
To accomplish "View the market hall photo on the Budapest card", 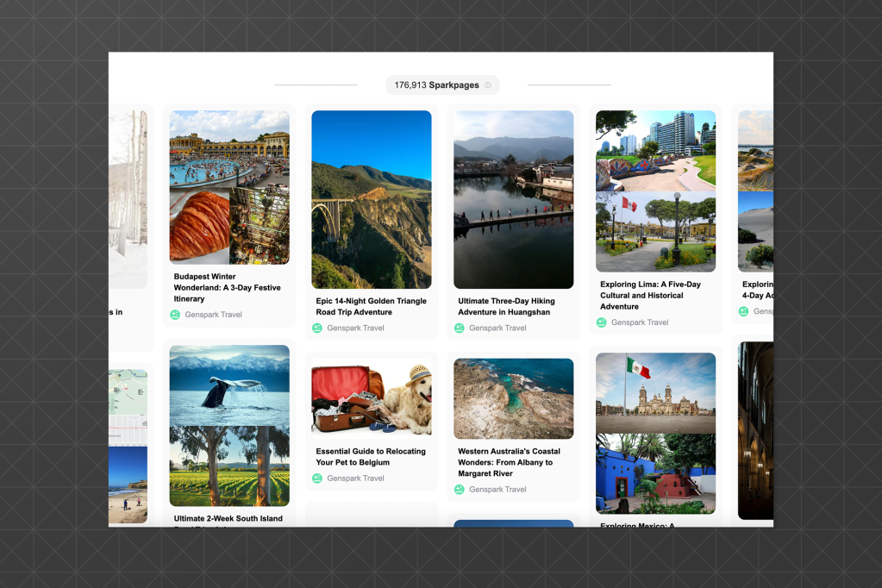I will tap(260, 226).
